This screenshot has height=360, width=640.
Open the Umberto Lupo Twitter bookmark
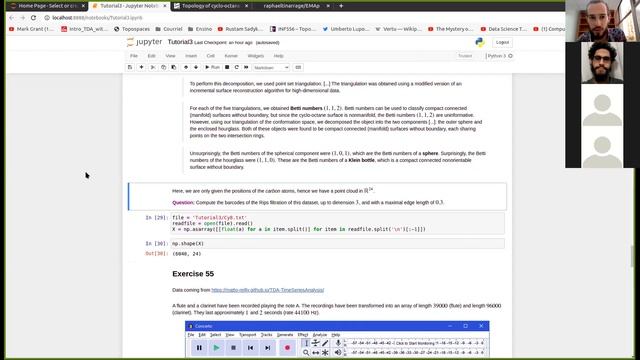346,29
